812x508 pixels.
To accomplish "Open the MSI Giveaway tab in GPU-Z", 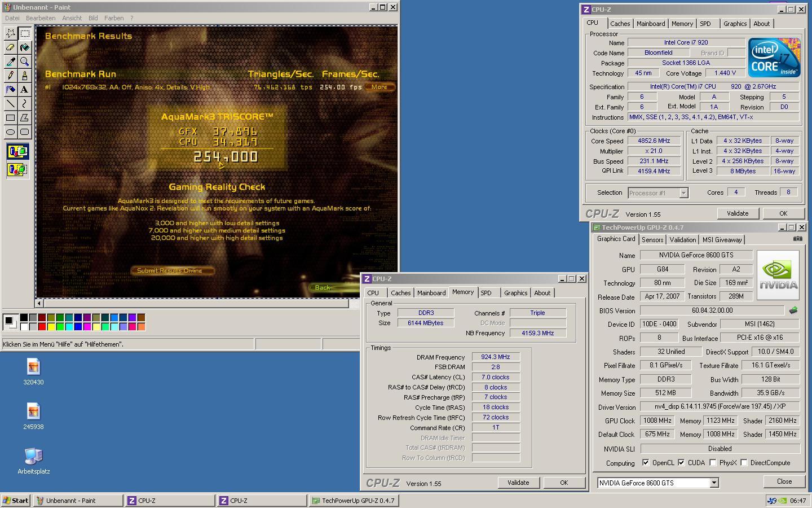I will [722, 240].
